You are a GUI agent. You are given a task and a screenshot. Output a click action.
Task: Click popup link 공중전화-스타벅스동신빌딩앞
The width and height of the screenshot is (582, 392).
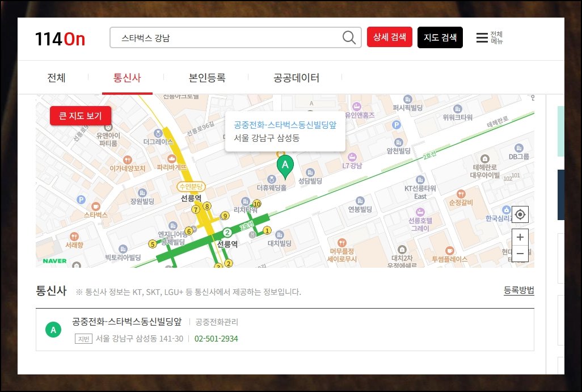(285, 125)
